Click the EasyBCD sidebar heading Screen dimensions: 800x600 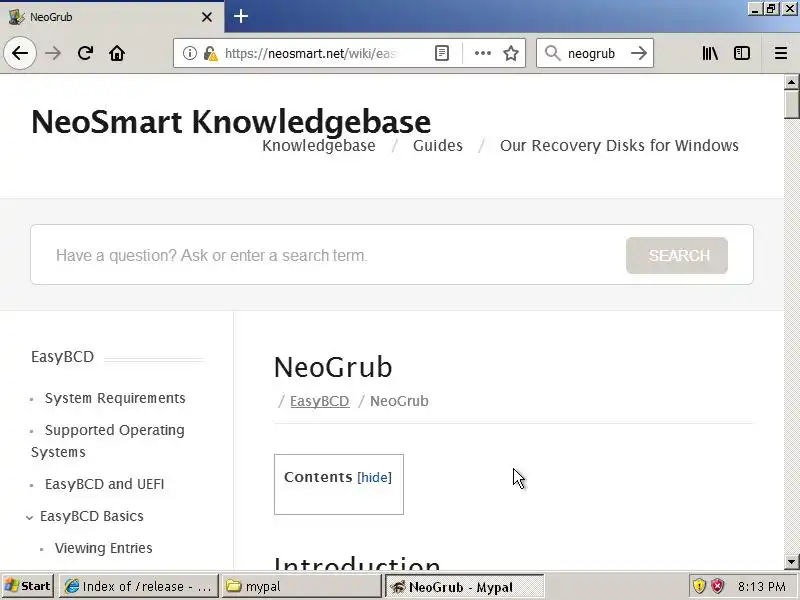point(62,357)
